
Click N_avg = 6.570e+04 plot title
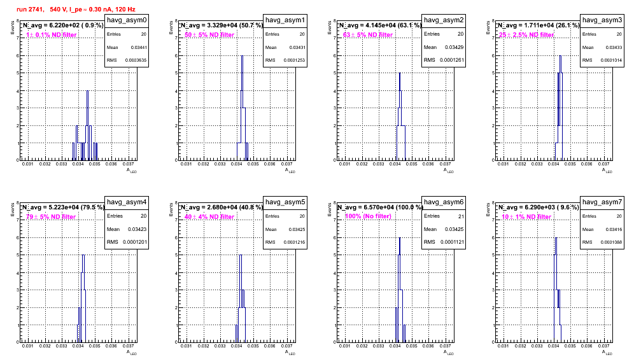[380, 207]
